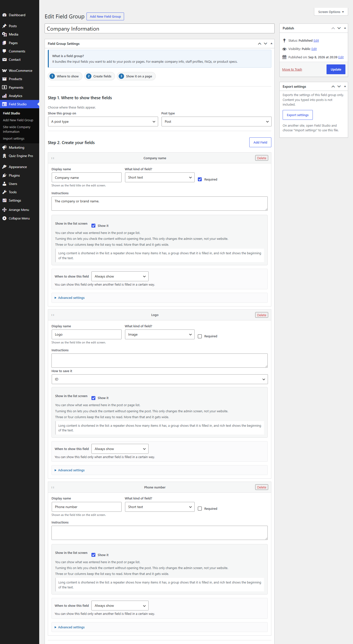
Task: Open Add New Field Group submenu item
Action: pyautogui.click(x=18, y=120)
